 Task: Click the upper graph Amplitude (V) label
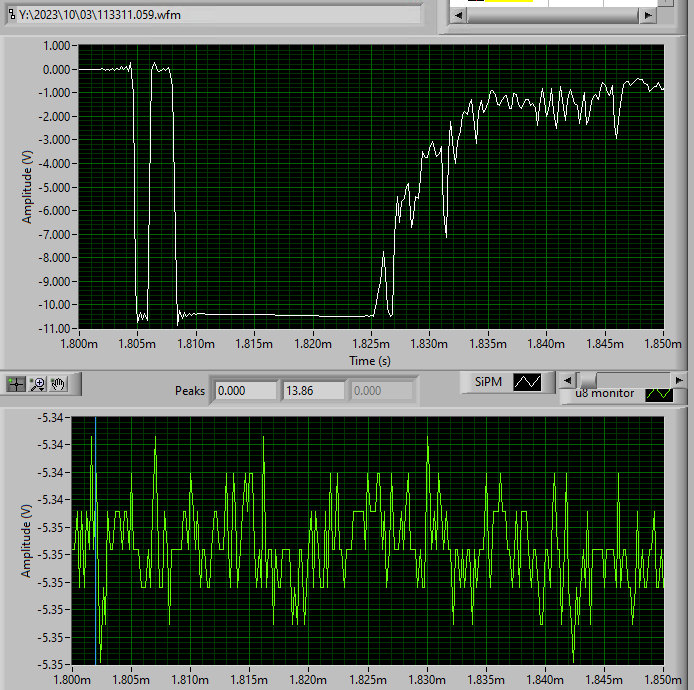pyautogui.click(x=27, y=187)
